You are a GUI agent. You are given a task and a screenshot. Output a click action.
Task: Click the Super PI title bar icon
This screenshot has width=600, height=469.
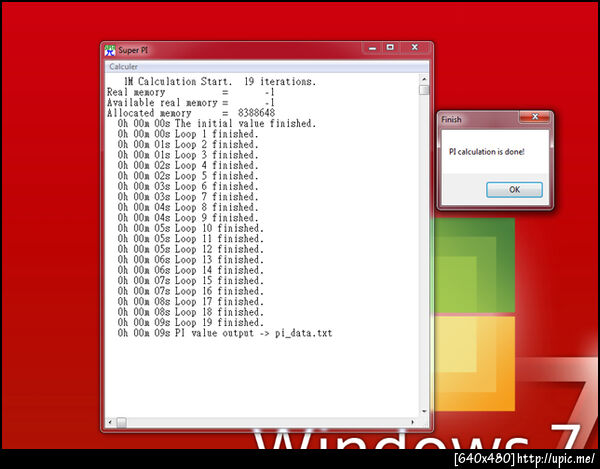[x=110, y=50]
